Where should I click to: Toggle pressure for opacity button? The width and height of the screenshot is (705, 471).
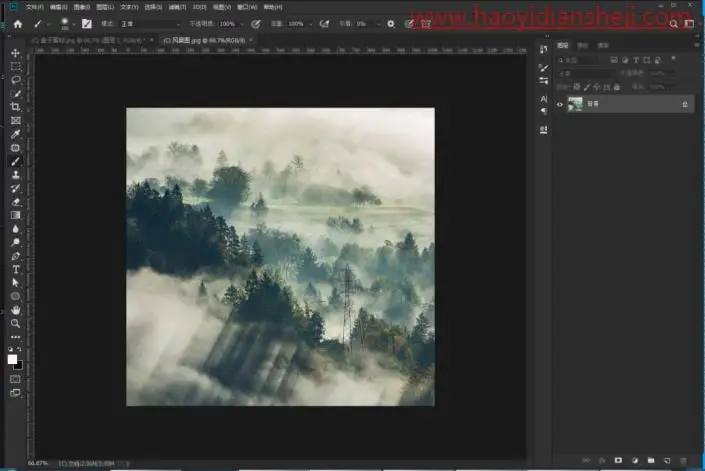pyautogui.click(x=256, y=24)
